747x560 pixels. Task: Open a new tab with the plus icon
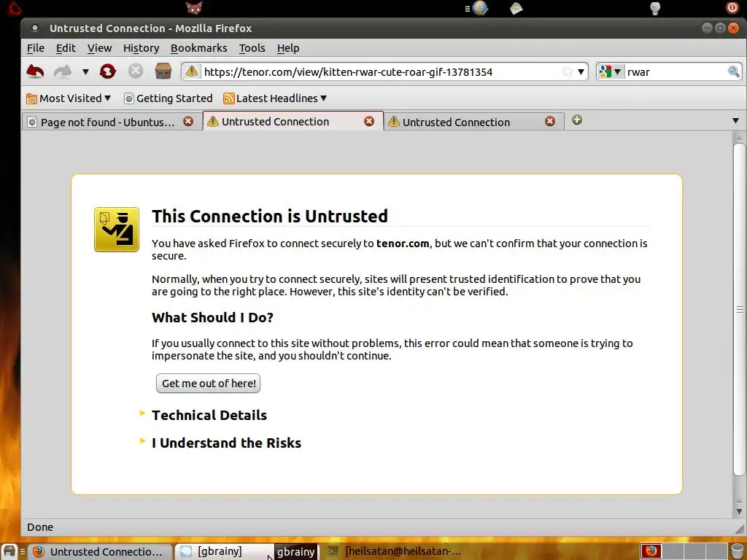(x=577, y=120)
